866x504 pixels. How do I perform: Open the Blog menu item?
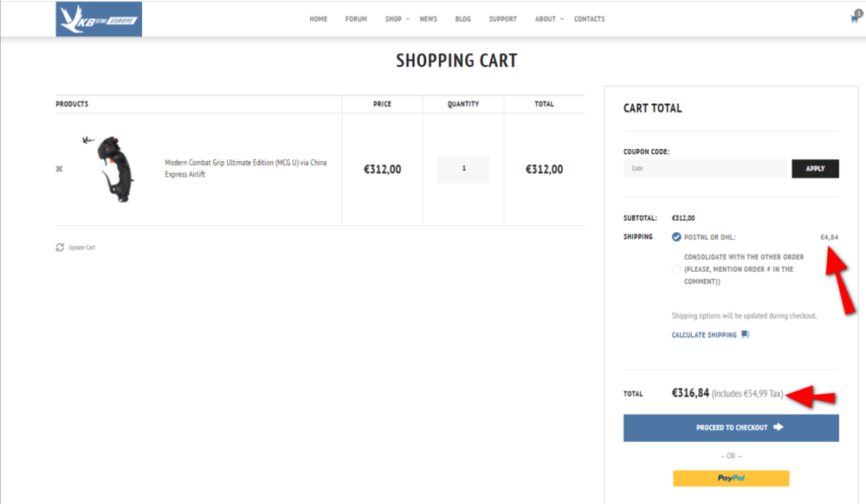(463, 19)
